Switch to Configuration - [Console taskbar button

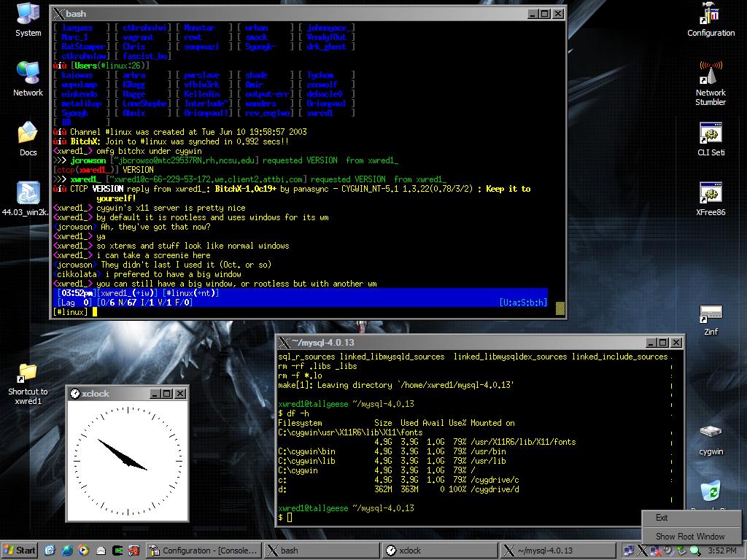coord(204,551)
